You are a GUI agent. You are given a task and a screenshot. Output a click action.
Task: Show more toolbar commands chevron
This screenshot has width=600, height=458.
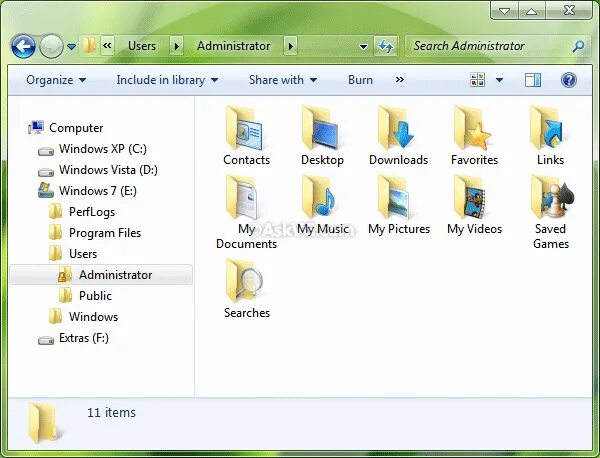(x=399, y=80)
